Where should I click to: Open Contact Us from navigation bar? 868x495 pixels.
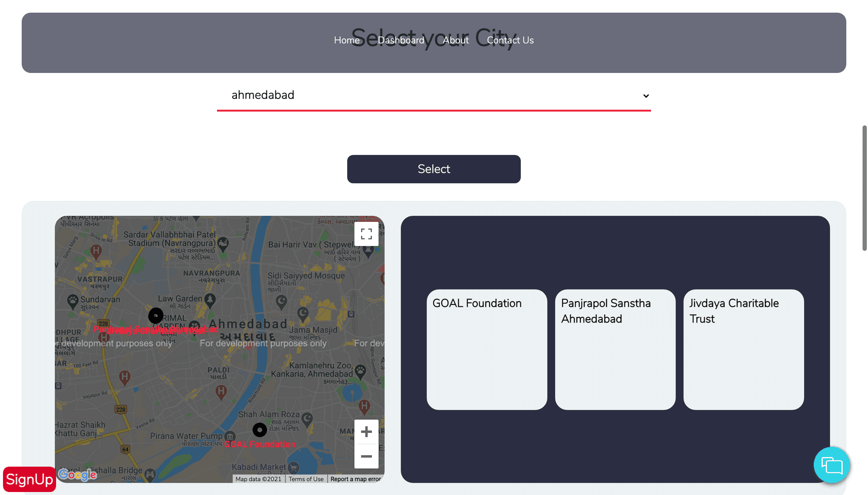click(x=510, y=40)
